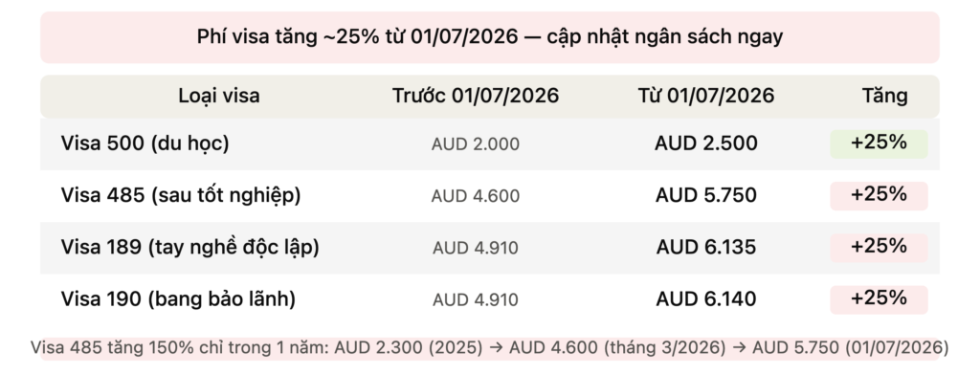
Task: Click the +25% badge in Visa 189 row
Action: tap(879, 248)
